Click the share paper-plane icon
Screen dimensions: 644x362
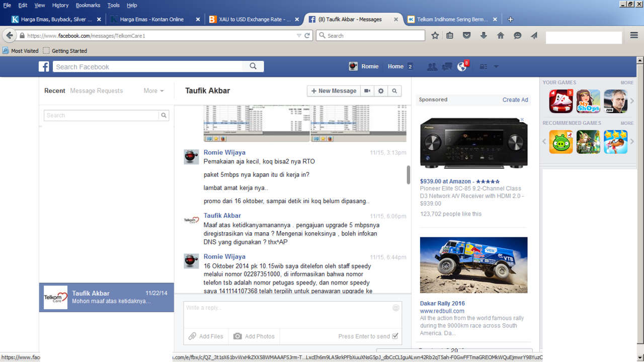pyautogui.click(x=534, y=36)
